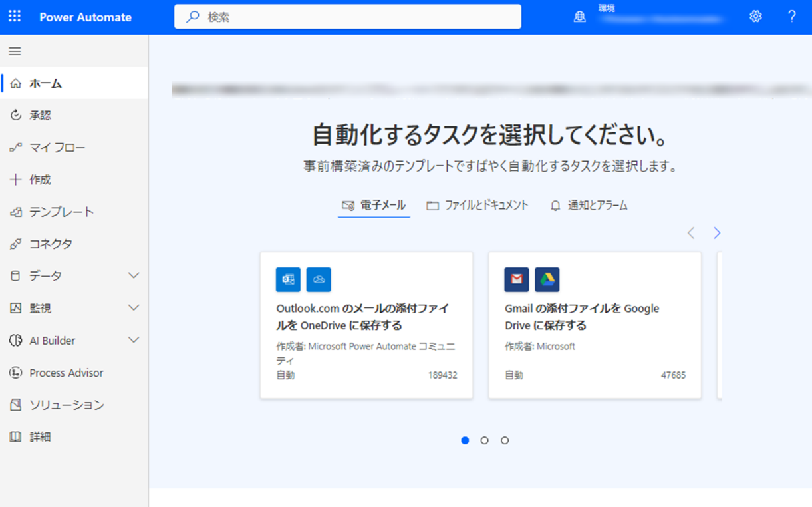Open 作成 in the sidebar
Image resolution: width=812 pixels, height=507 pixels.
tap(74, 180)
